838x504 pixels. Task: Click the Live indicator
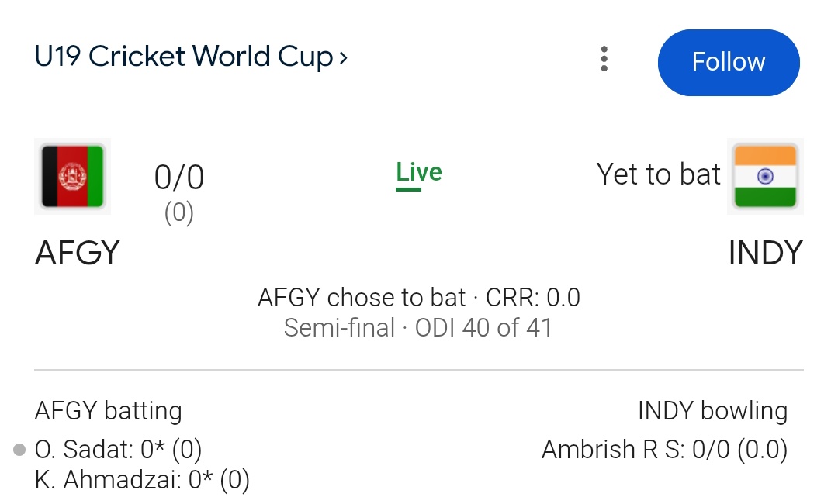coord(418,172)
